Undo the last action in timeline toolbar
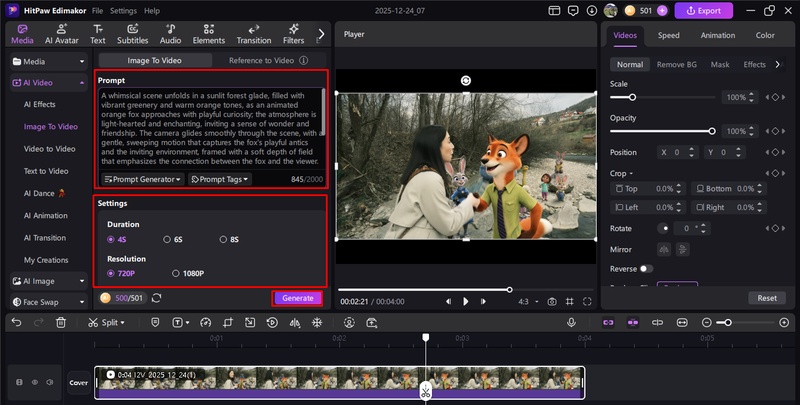800x405 pixels. [17, 322]
